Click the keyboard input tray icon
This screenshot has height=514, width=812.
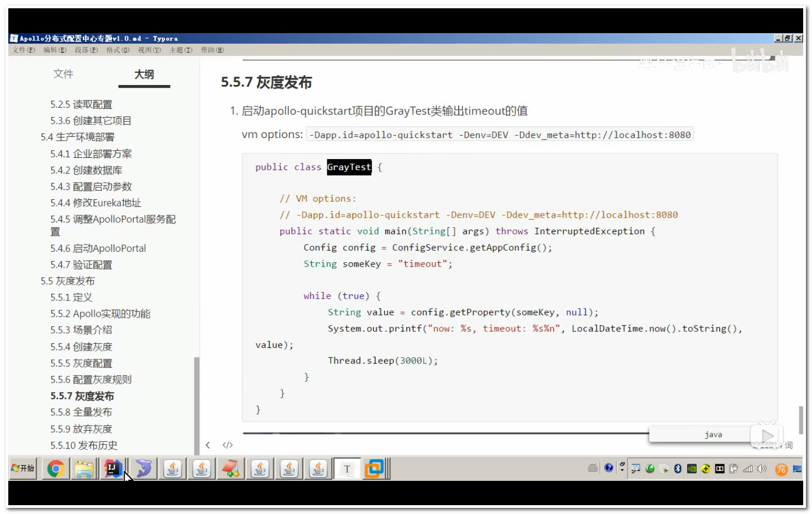click(593, 468)
